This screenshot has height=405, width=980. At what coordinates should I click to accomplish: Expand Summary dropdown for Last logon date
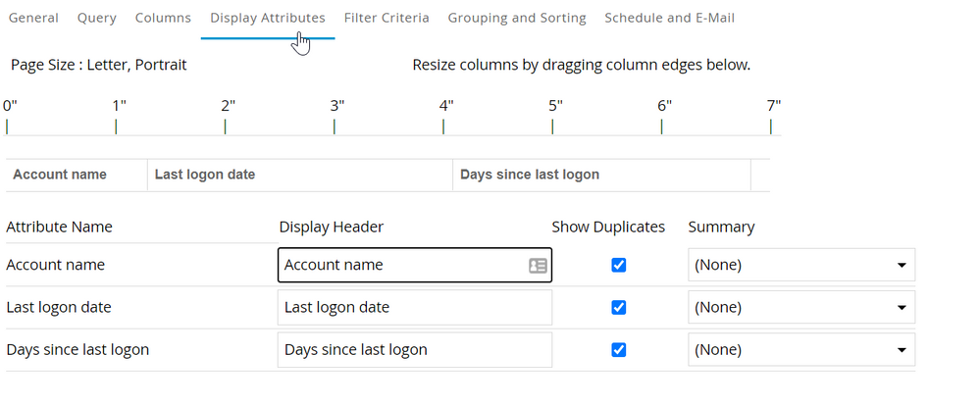pos(800,308)
